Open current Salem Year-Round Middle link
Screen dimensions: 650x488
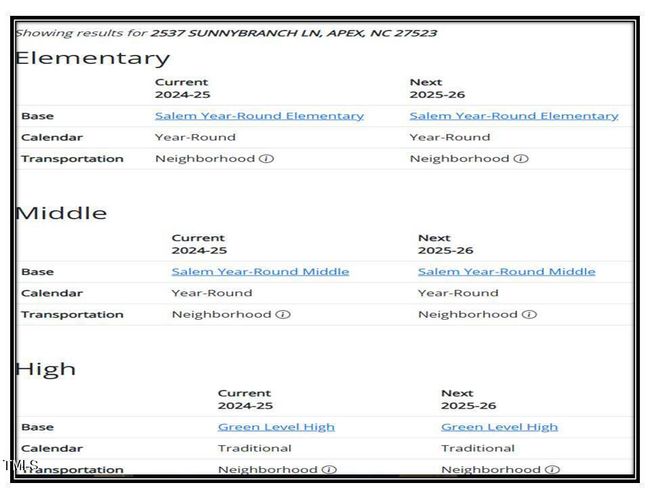260,272
